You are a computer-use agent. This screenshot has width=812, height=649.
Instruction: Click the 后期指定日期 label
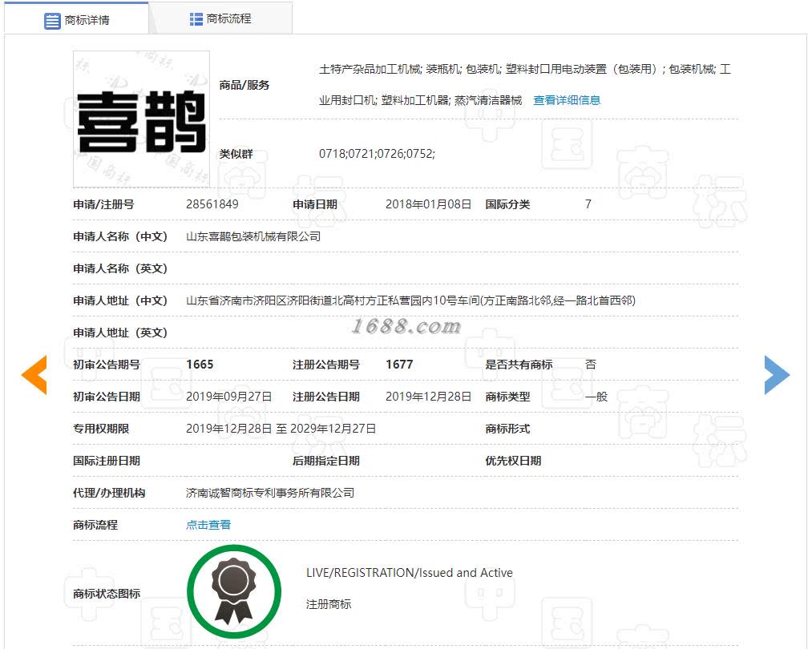pyautogui.click(x=326, y=461)
